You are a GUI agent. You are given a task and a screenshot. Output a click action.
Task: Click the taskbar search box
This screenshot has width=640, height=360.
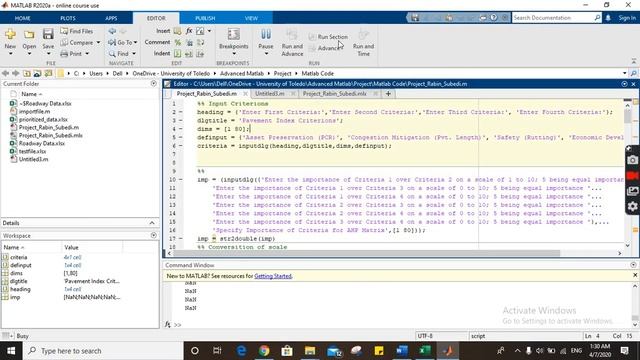[x=103, y=351]
